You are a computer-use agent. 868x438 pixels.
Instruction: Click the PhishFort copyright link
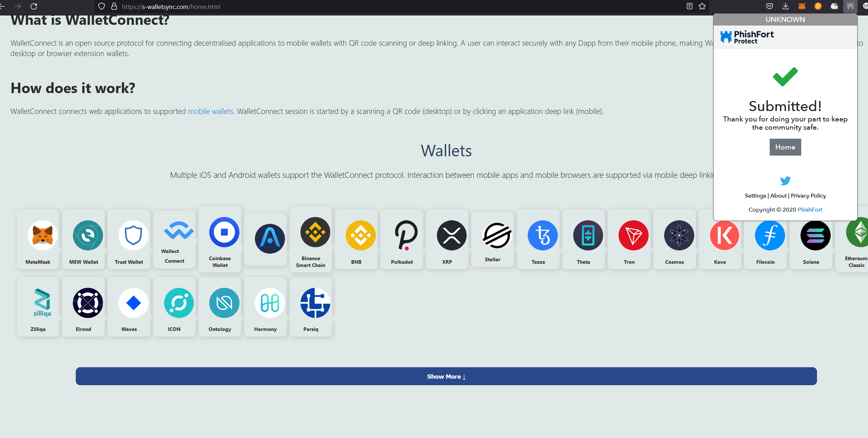[809, 209]
